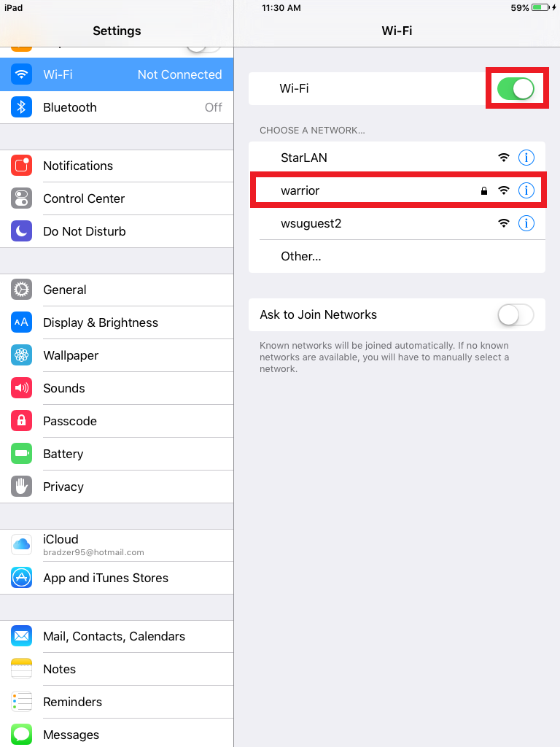Enable Ask to Join Networks switch

click(x=516, y=315)
